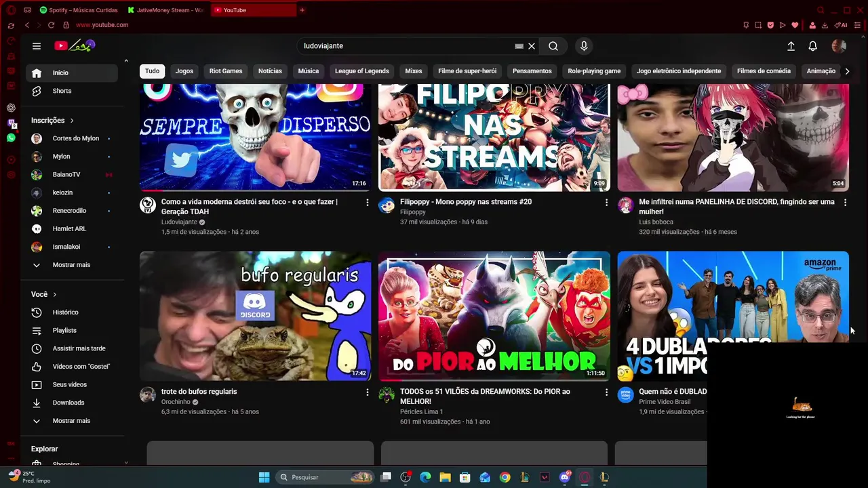Image resolution: width=868 pixels, height=488 pixels.
Task: Open File Explorer from the taskbar
Action: pos(445,477)
